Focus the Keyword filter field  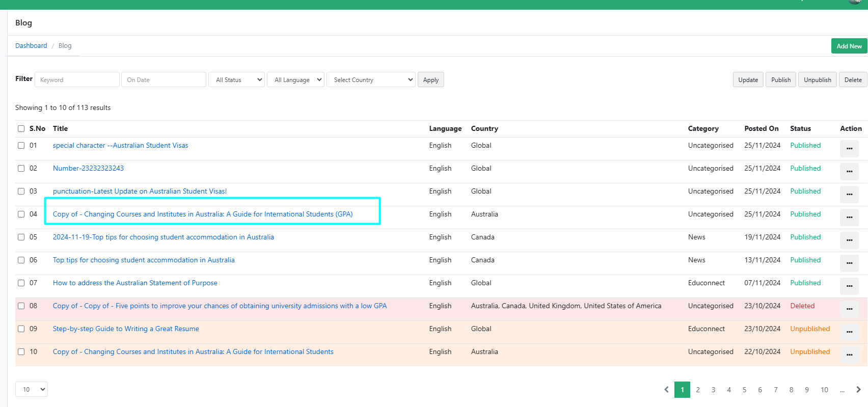click(x=77, y=80)
